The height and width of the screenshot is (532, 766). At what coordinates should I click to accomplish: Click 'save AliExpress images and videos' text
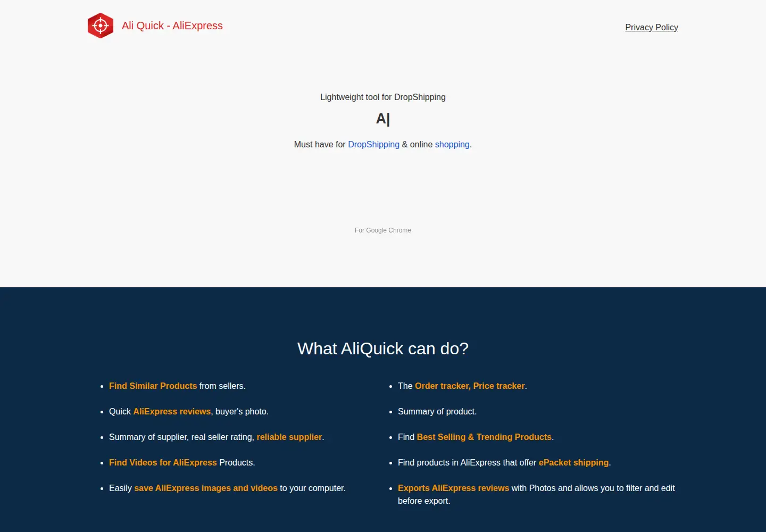click(206, 488)
